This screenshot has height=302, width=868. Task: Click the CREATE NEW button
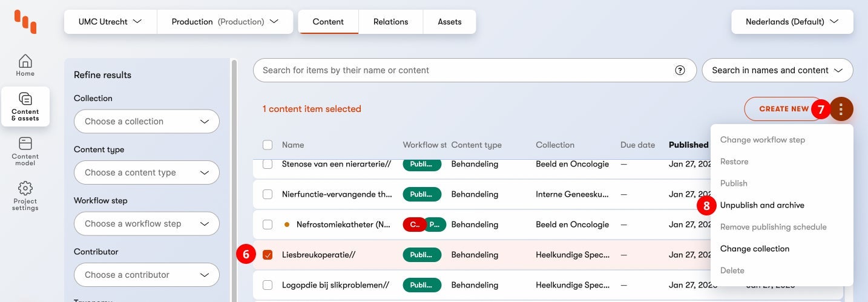click(783, 109)
